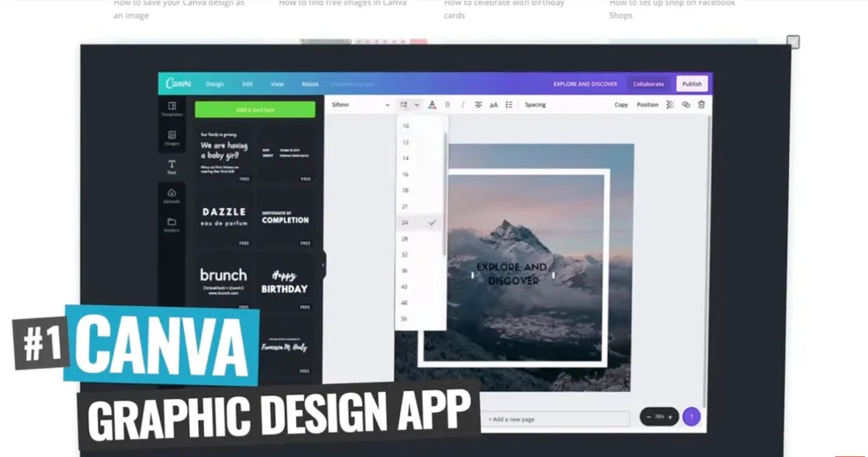
Task: Select the Text tool in the sidebar
Action: 172,166
